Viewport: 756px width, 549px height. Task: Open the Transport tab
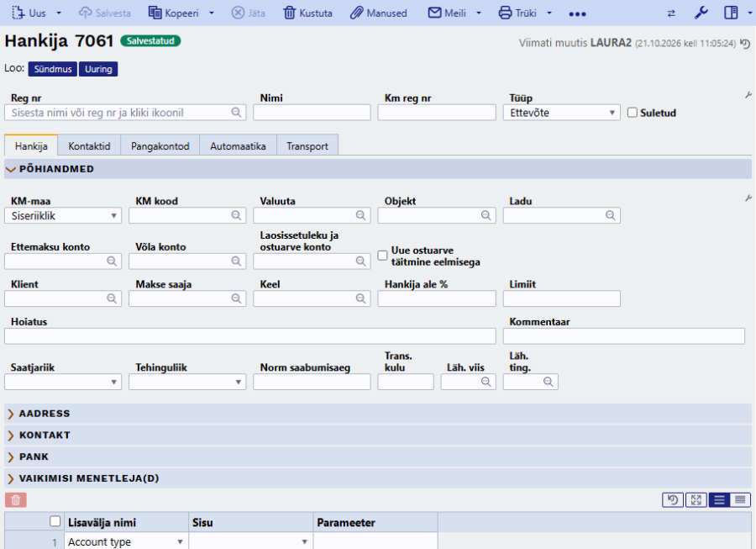point(307,146)
